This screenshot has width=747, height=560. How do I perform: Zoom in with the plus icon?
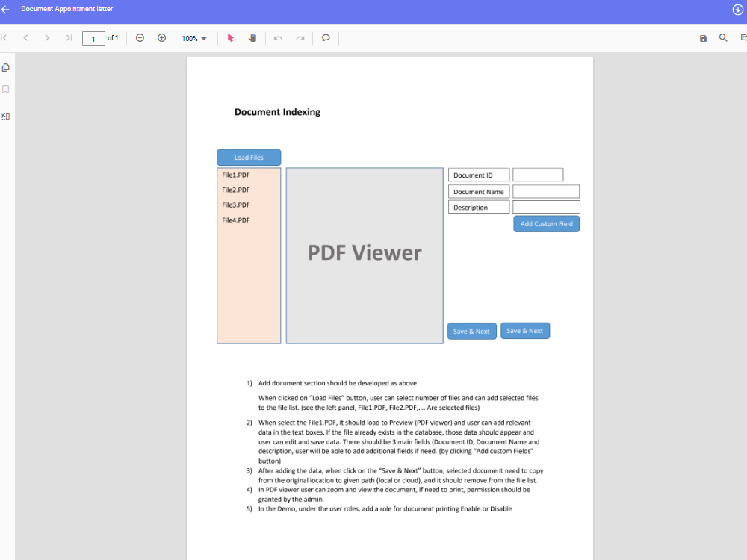(x=162, y=37)
